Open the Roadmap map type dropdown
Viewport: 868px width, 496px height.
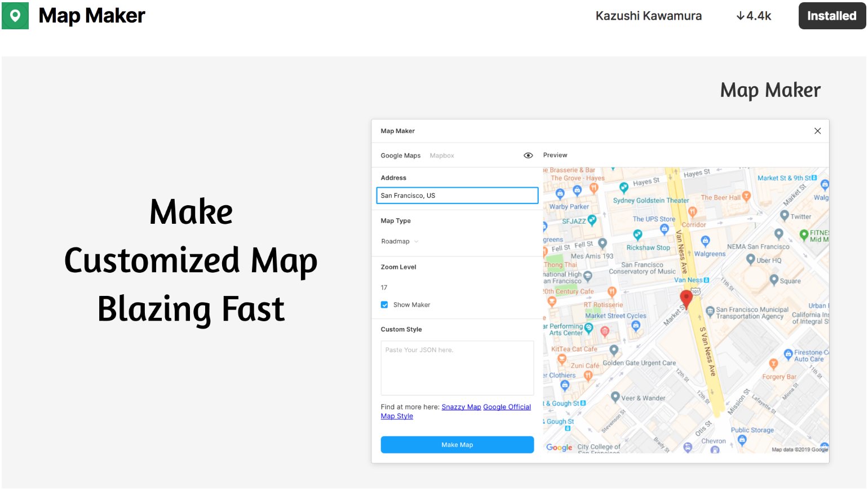click(400, 241)
